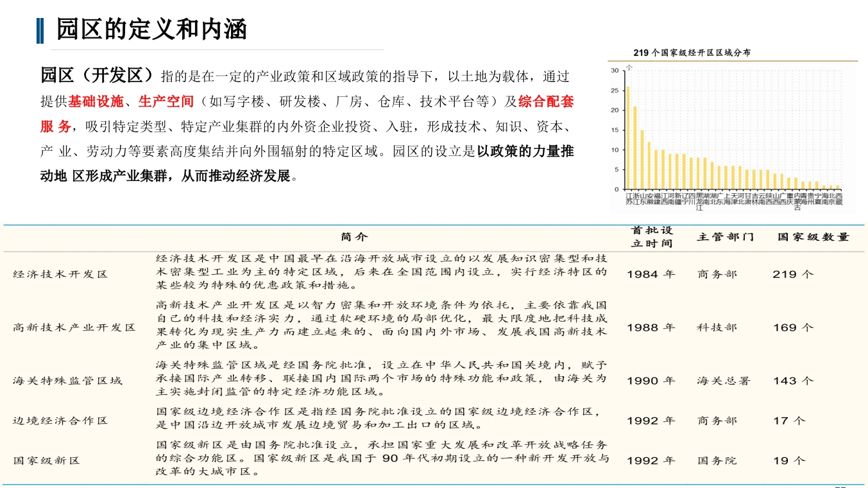This screenshot has height=488, width=868.
Task: Click the y-axis label 15
Action: pos(615,130)
